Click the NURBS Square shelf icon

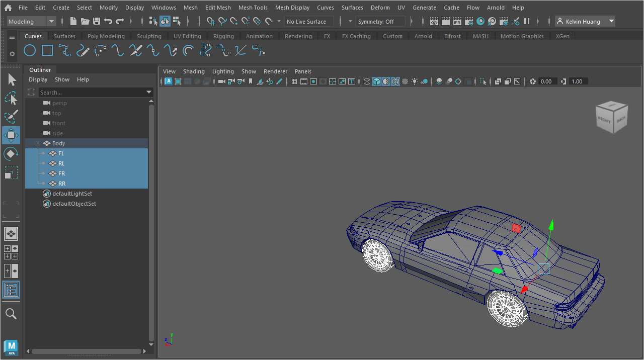[47, 51]
